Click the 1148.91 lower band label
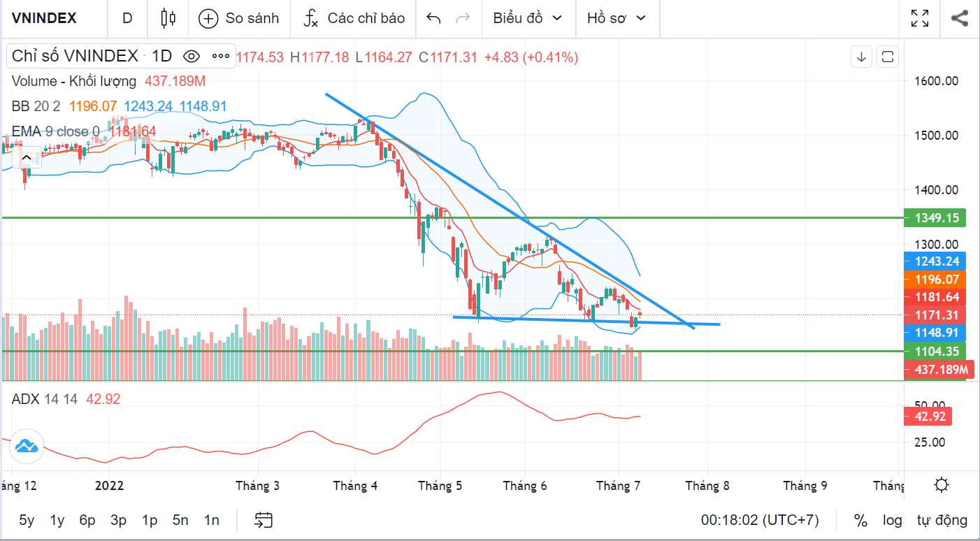The width and height of the screenshot is (980, 541). 935,333
